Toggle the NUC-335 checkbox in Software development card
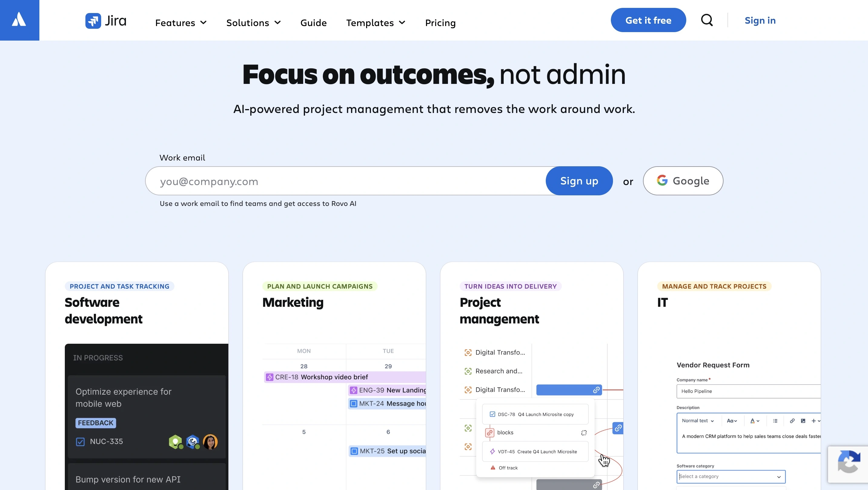Viewport: 868px width, 490px height. [x=80, y=442]
